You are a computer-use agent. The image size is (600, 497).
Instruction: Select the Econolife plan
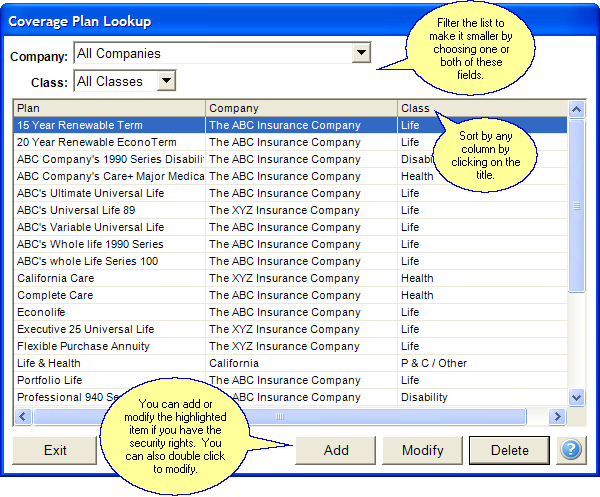41,312
